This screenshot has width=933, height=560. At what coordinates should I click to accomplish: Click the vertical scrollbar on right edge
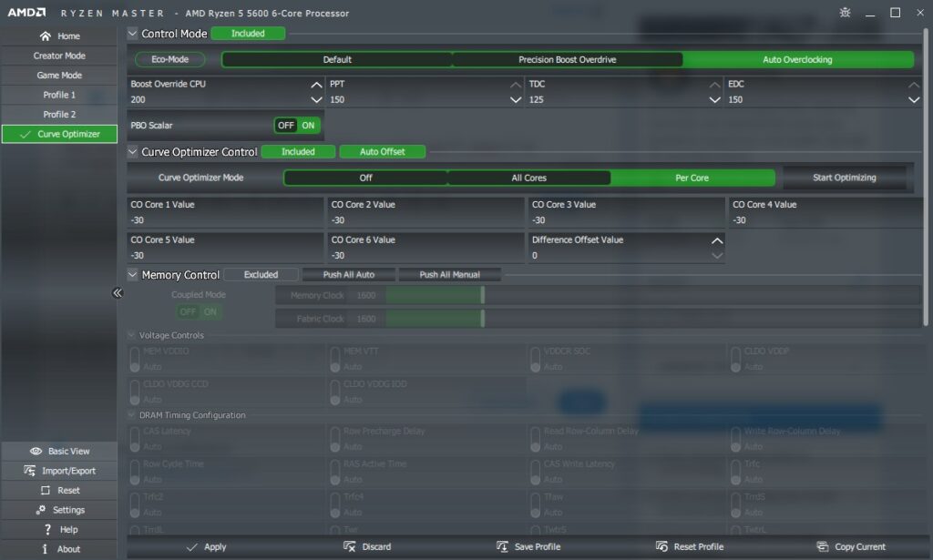pos(926,177)
